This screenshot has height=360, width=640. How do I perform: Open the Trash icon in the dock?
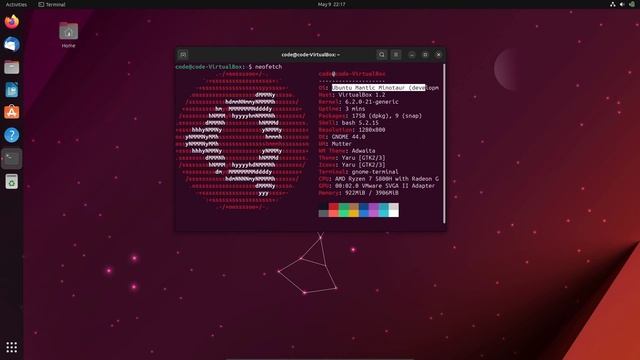(12, 181)
